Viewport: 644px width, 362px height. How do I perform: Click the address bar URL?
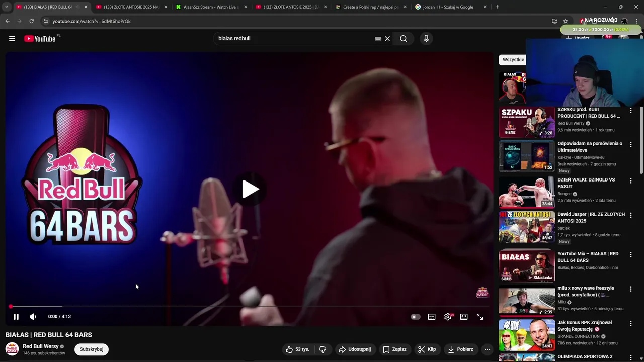point(92,21)
